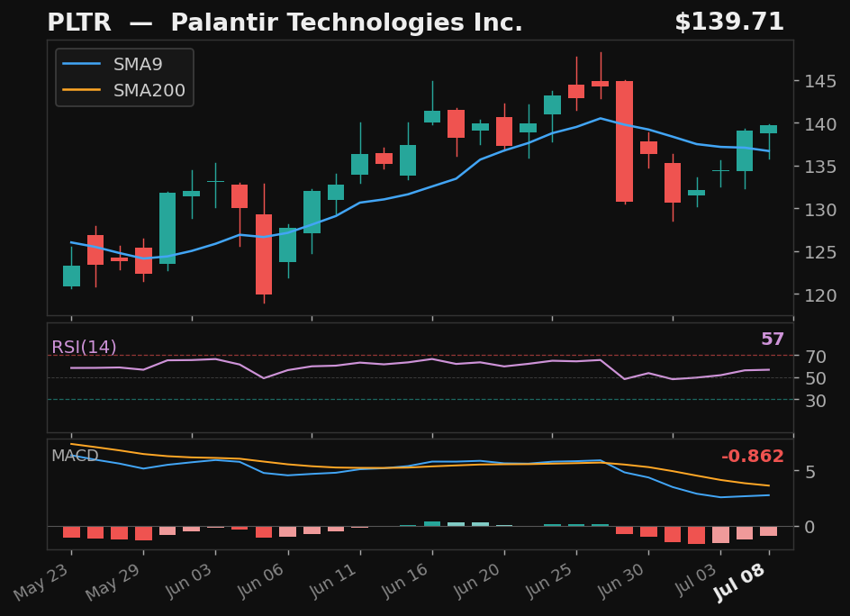The width and height of the screenshot is (850, 616).
Task: Click the MACD axis label 5
Action: (809, 472)
